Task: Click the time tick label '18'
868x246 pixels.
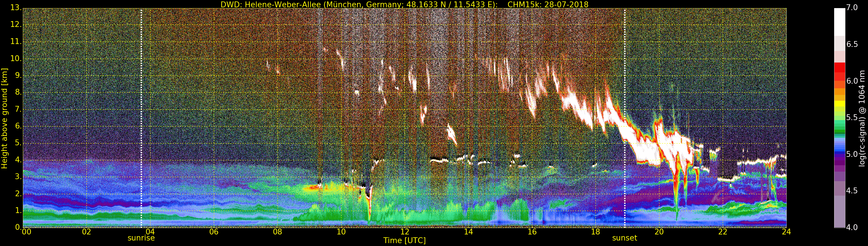Action: click(596, 232)
